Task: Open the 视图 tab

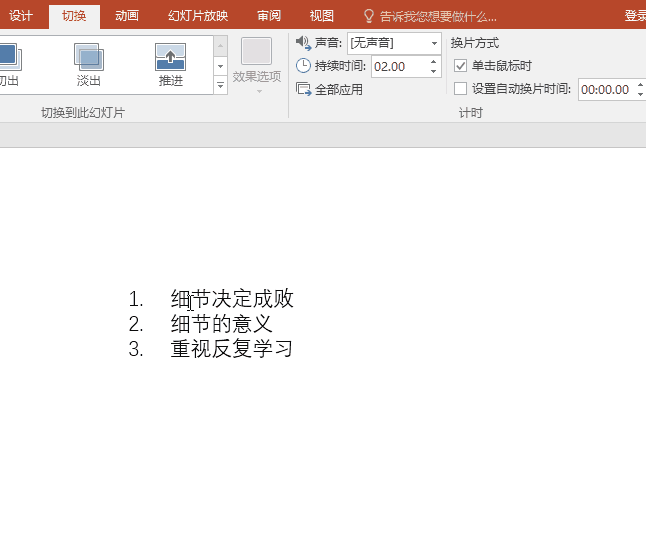Action: pos(322,16)
